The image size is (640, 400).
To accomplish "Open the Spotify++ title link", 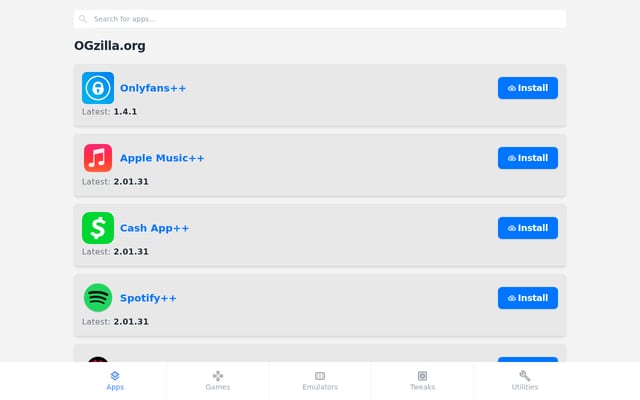I will [148, 298].
